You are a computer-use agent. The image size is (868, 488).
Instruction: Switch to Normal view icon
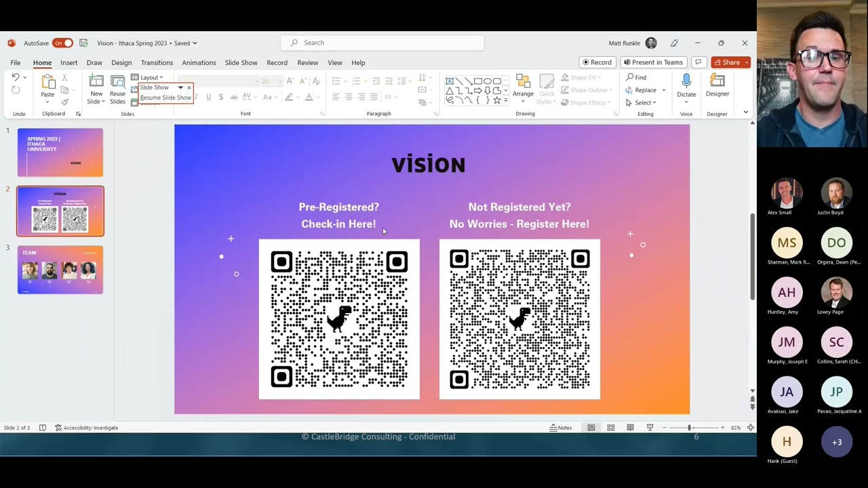pos(591,428)
